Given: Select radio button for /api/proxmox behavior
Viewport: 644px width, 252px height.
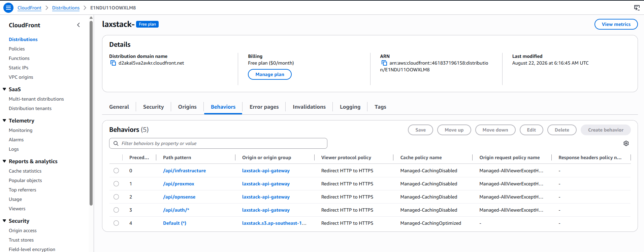Looking at the screenshot, I should point(116,184).
